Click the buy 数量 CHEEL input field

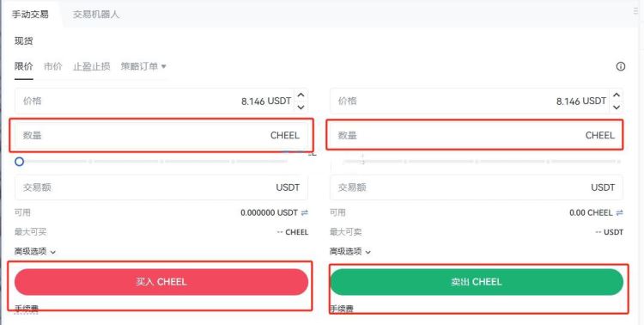[x=161, y=135]
